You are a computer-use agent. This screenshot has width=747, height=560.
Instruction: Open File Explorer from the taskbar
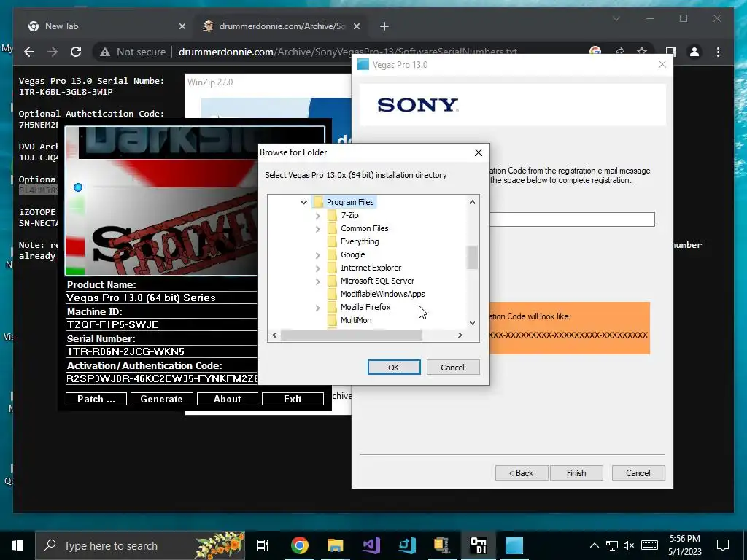[336, 545]
